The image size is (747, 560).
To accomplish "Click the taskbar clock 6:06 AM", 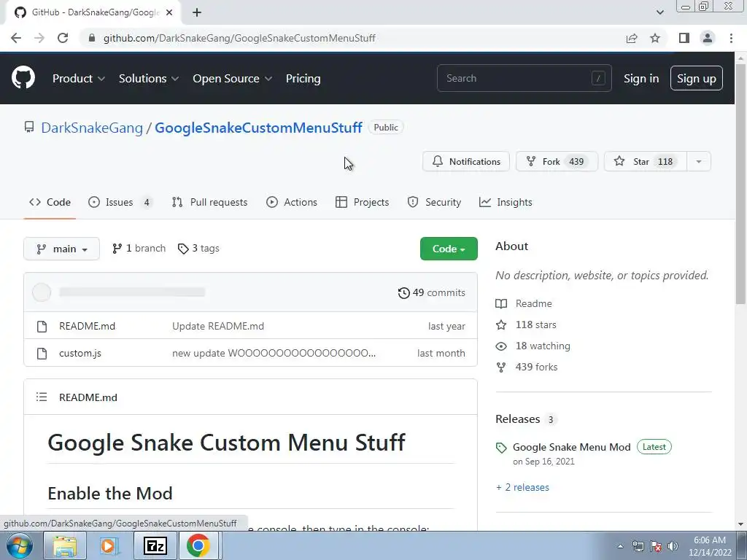I will point(709,545).
